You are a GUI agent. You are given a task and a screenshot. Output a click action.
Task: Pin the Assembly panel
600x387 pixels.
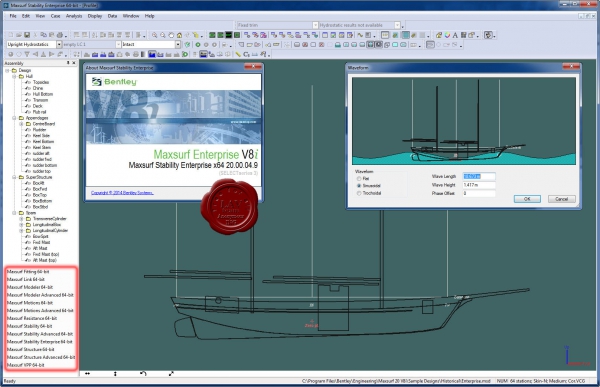pyautogui.click(x=68, y=63)
